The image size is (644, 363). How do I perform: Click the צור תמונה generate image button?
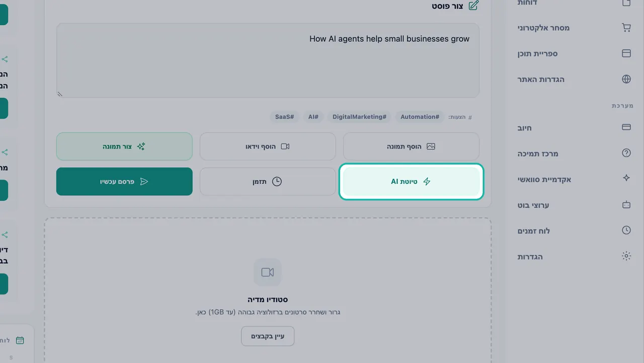124,147
